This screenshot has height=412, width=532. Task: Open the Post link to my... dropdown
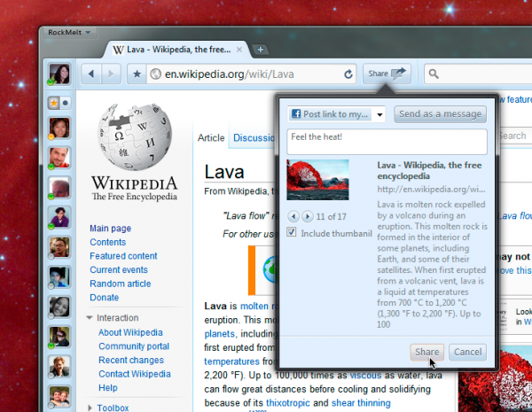[336, 114]
